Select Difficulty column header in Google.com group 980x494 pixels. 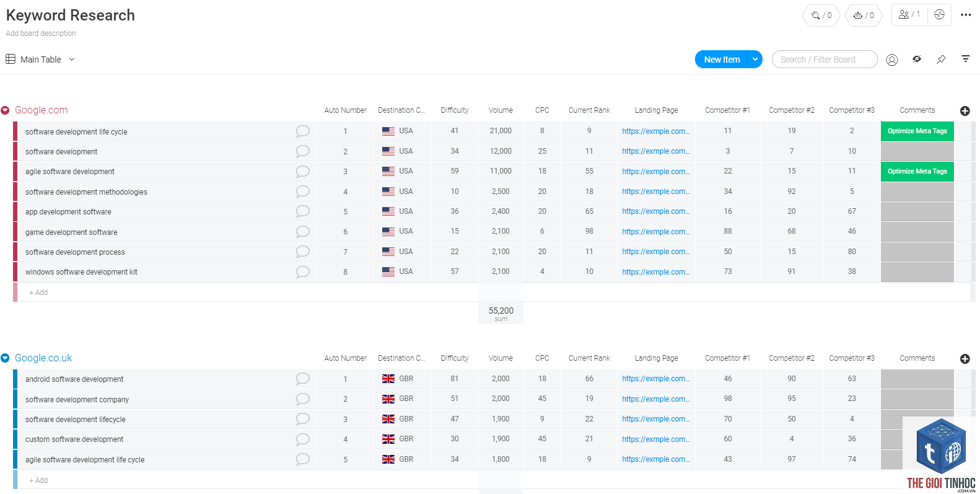[455, 110]
